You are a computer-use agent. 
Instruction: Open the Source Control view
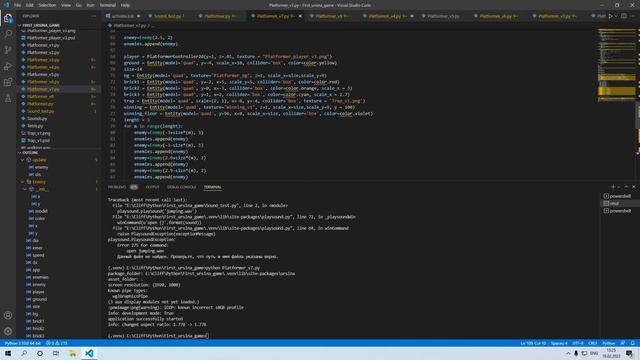tap(8, 50)
